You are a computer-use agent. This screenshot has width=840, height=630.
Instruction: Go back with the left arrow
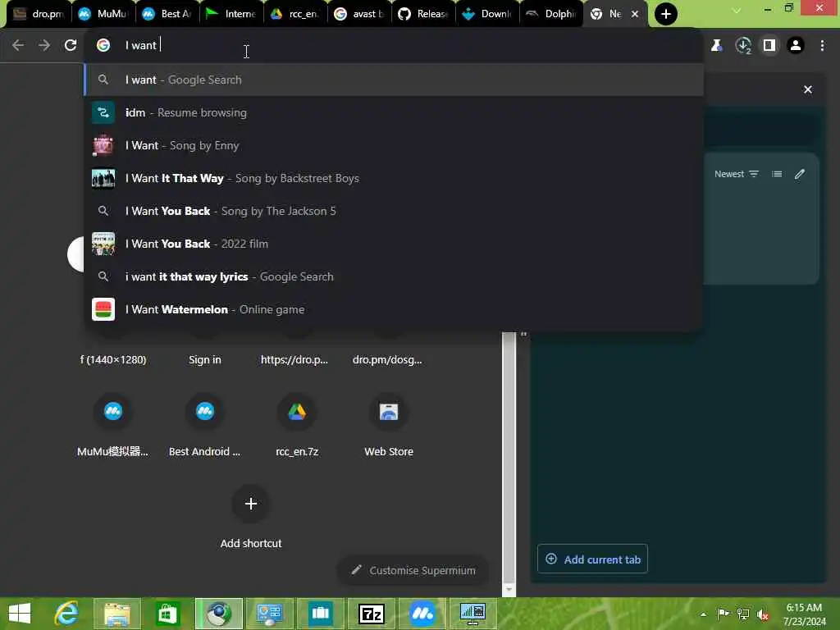[x=18, y=46]
